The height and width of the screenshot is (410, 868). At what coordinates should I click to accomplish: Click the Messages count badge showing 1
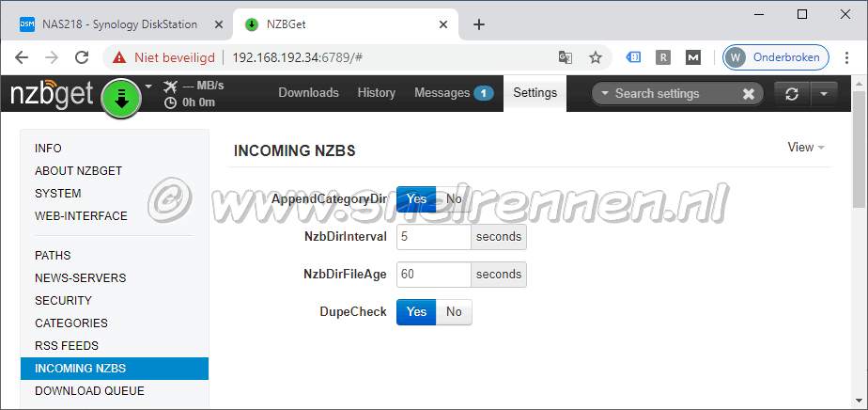pos(483,93)
